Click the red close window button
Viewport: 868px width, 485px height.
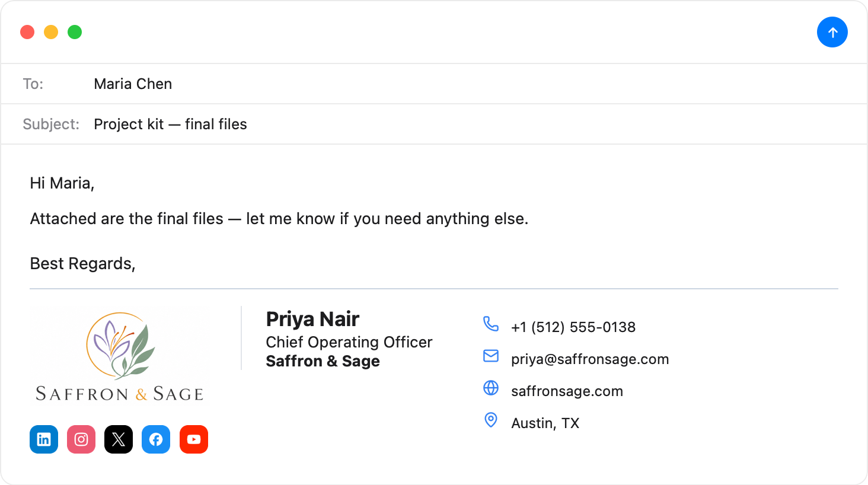pos(27,32)
